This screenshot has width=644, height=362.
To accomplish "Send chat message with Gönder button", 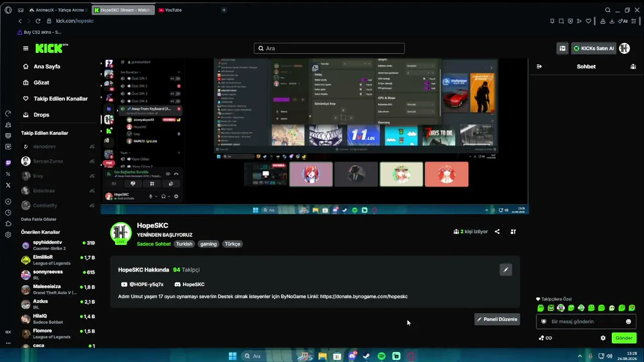I will (x=624, y=338).
